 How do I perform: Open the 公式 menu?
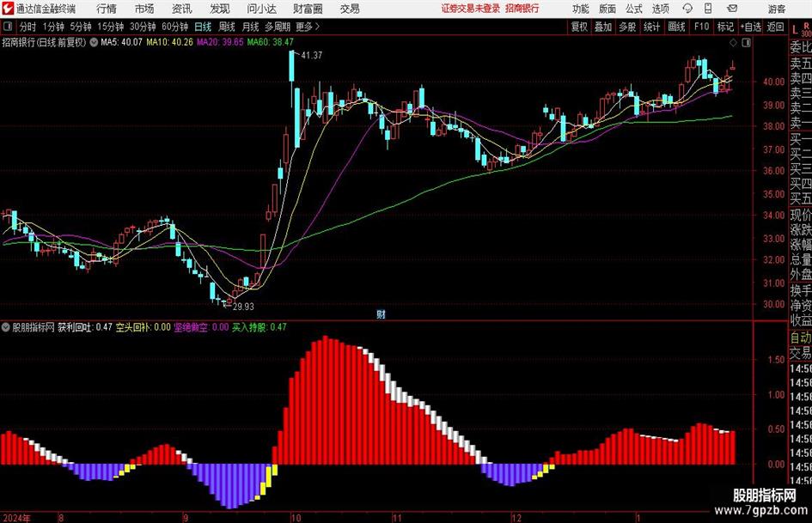(x=634, y=9)
